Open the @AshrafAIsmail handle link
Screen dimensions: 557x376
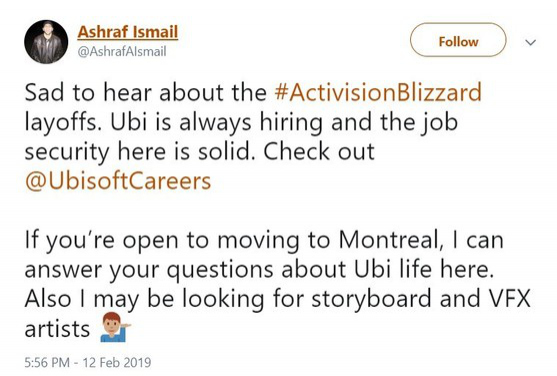click(x=122, y=52)
